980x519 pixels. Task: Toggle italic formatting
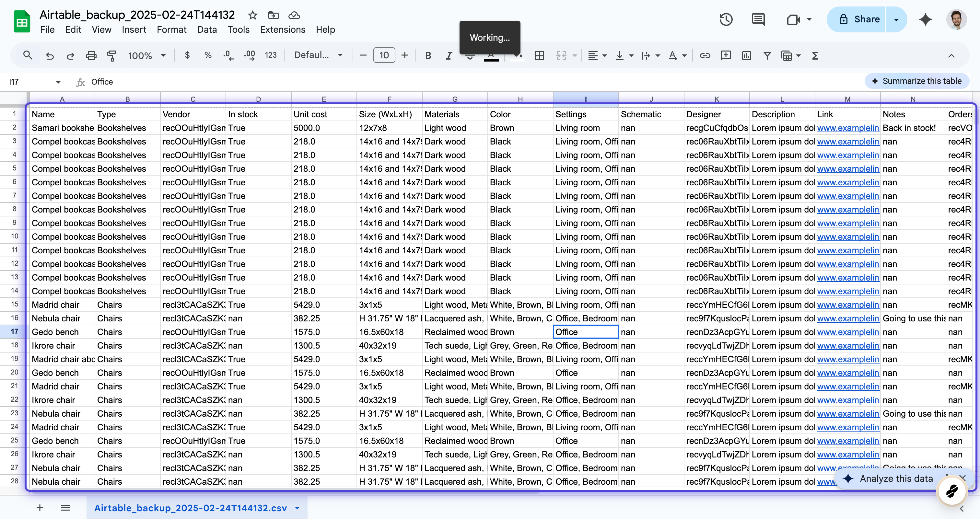click(x=449, y=56)
